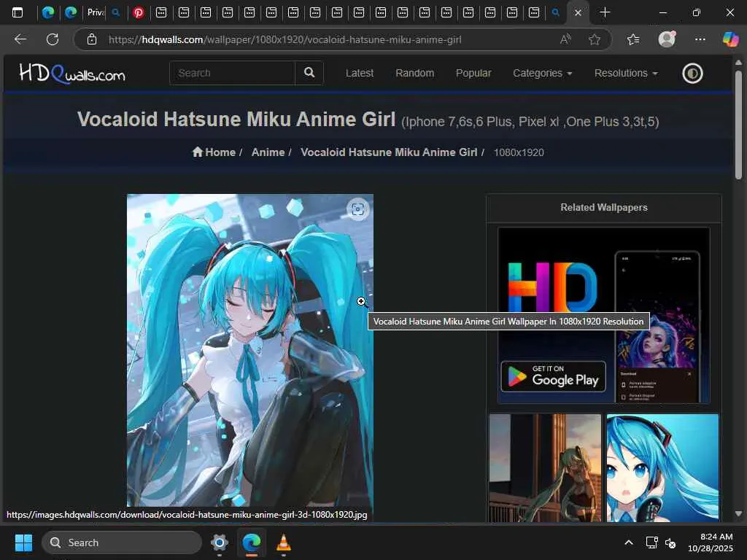This screenshot has height=560, width=747.
Task: Open the Random wallpapers page
Action: coord(414,74)
